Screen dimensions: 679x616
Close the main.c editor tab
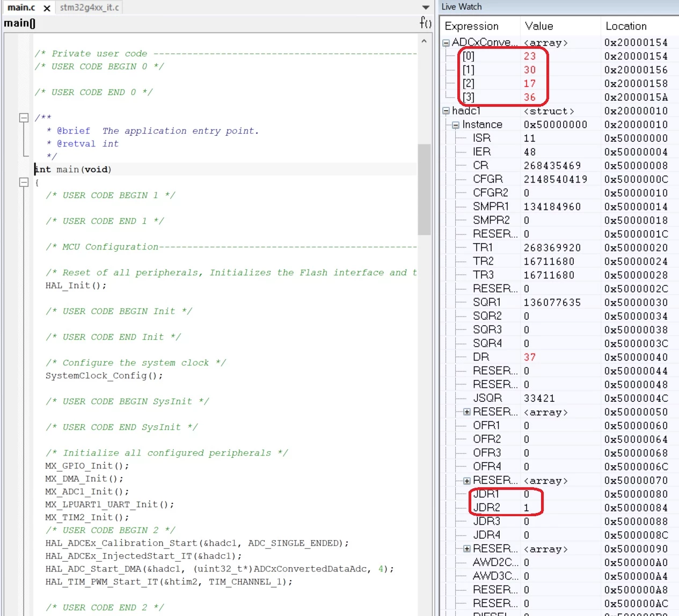tap(47, 8)
